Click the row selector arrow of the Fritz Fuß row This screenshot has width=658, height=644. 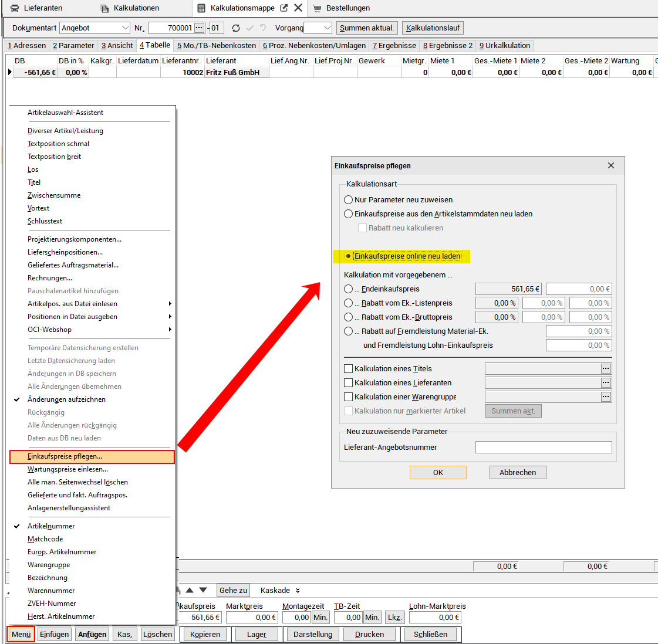click(9, 72)
